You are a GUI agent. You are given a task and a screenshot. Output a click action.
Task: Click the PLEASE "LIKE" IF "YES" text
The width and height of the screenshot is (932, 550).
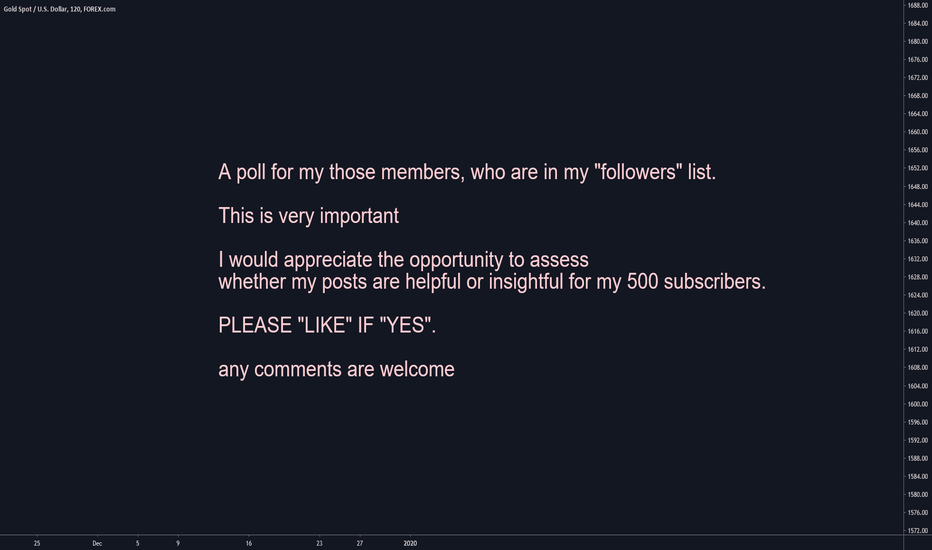328,326
